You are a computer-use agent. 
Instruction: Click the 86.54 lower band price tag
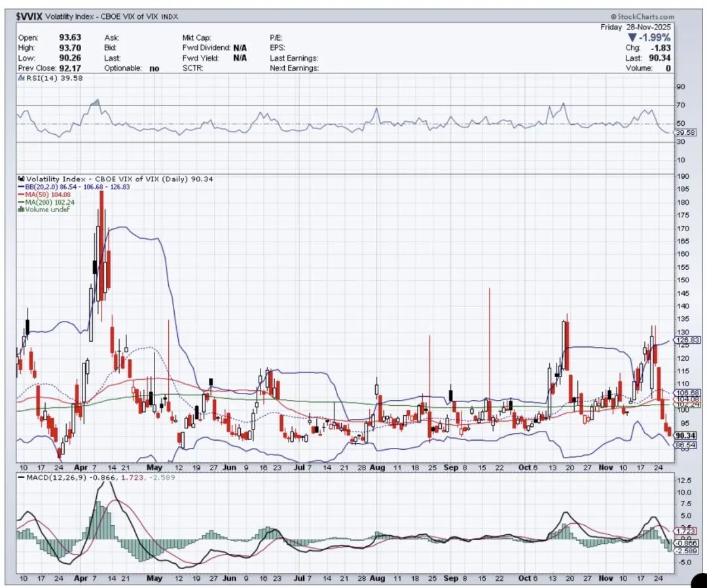click(686, 445)
